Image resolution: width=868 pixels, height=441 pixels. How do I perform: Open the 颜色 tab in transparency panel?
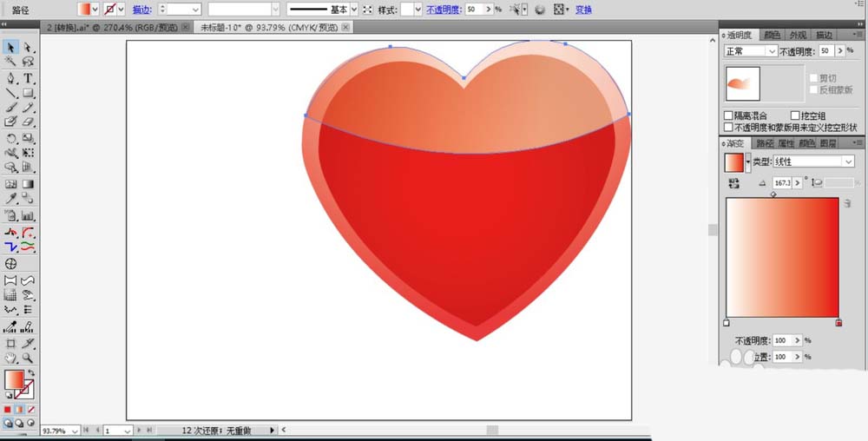772,35
